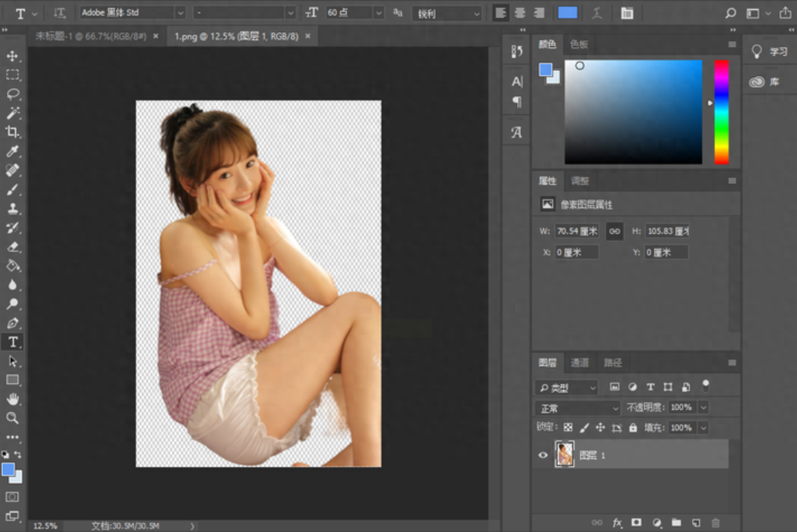Select the Zoom tool in toolbar
797x532 pixels.
pyautogui.click(x=12, y=418)
